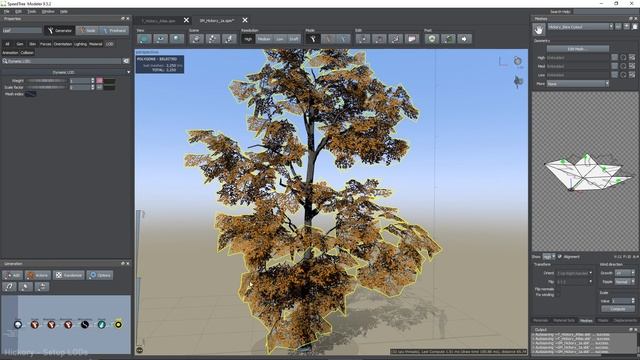Viewport: 640px width, 360px height.
Task: Open the Flip dropdown
Action: pyautogui.click(x=574, y=282)
